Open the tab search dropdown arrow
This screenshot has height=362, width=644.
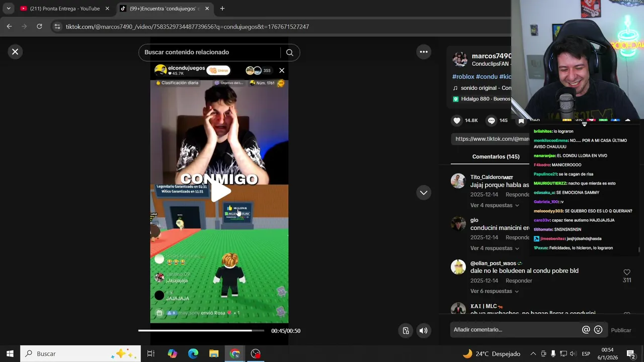click(9, 9)
